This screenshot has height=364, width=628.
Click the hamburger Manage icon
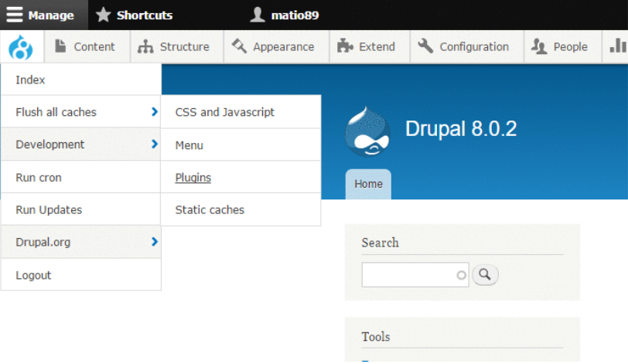15,15
